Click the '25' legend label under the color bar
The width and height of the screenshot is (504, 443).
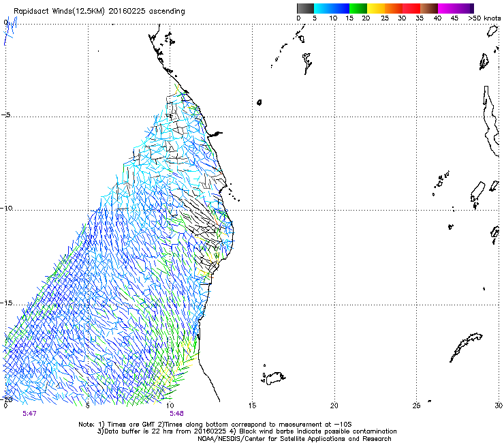385,18
